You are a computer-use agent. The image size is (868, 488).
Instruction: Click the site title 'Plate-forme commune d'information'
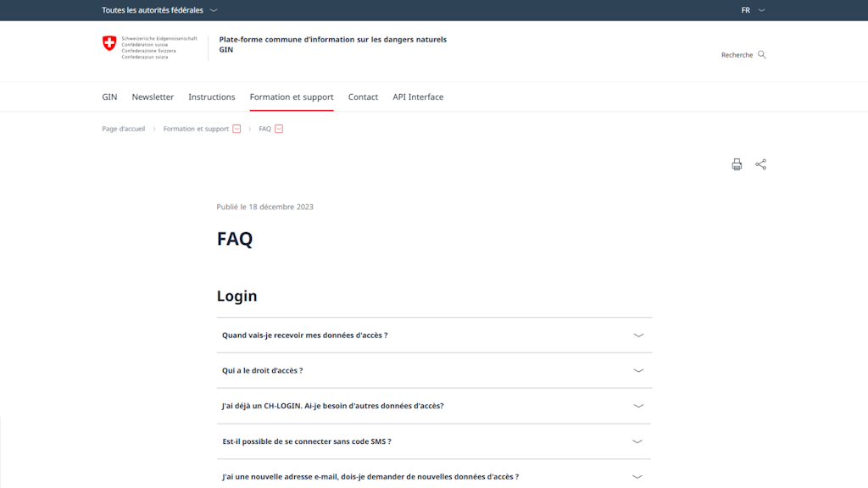click(x=331, y=39)
